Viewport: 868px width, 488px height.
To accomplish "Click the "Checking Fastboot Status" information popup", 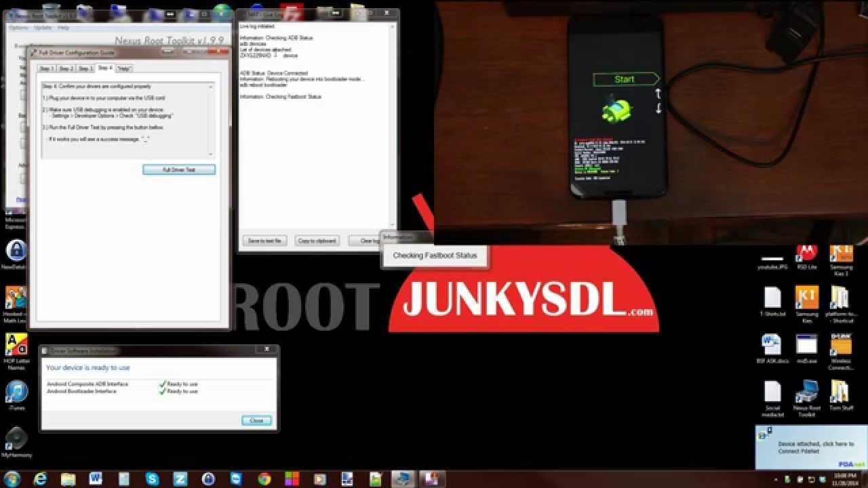I will [435, 256].
